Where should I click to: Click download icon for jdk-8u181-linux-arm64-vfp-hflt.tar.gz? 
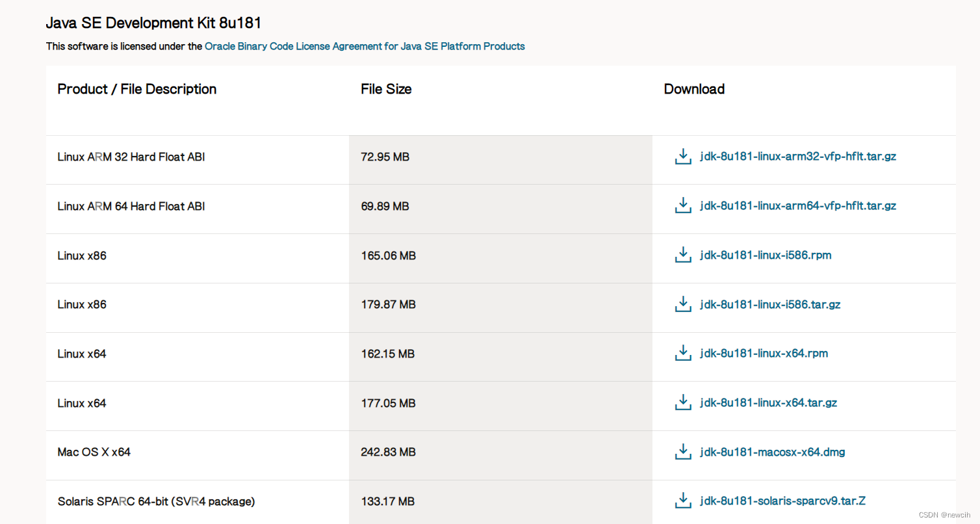point(683,205)
